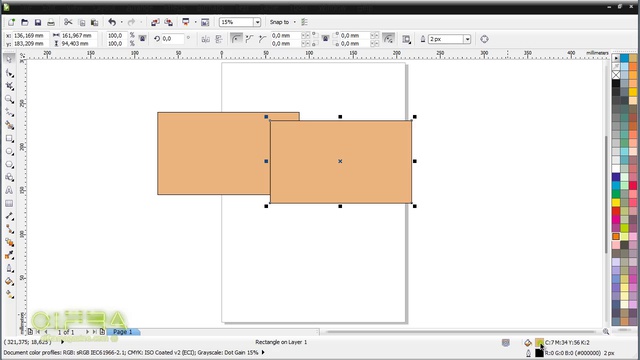This screenshot has height=360, width=640.
Task: Select the Basic Shapes tool
Action: click(9, 177)
